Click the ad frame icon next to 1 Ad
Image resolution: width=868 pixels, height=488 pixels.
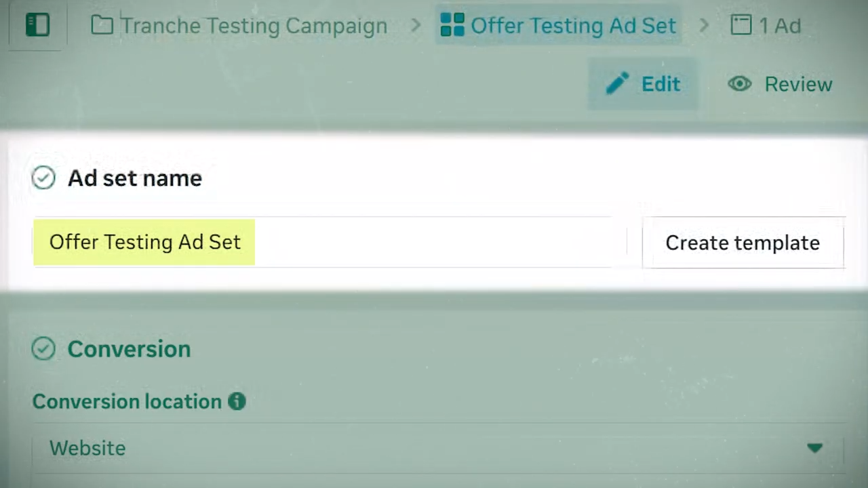(x=741, y=25)
